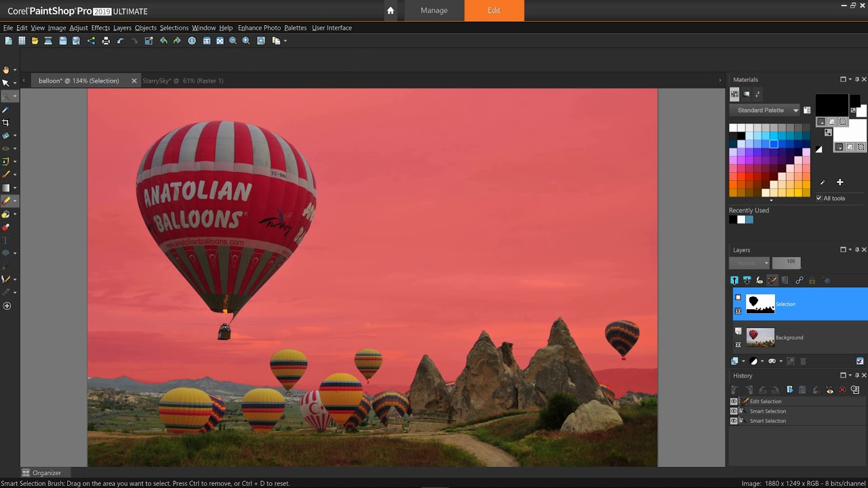
Task: Click the Palettes button
Action: tap(295, 28)
